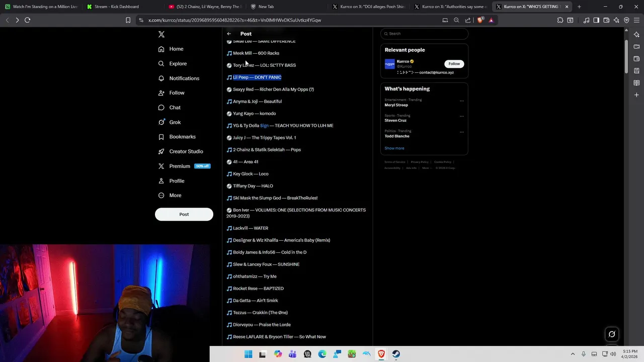Toggle the browser sidebar panel
This screenshot has height=362, width=644.
[596, 20]
